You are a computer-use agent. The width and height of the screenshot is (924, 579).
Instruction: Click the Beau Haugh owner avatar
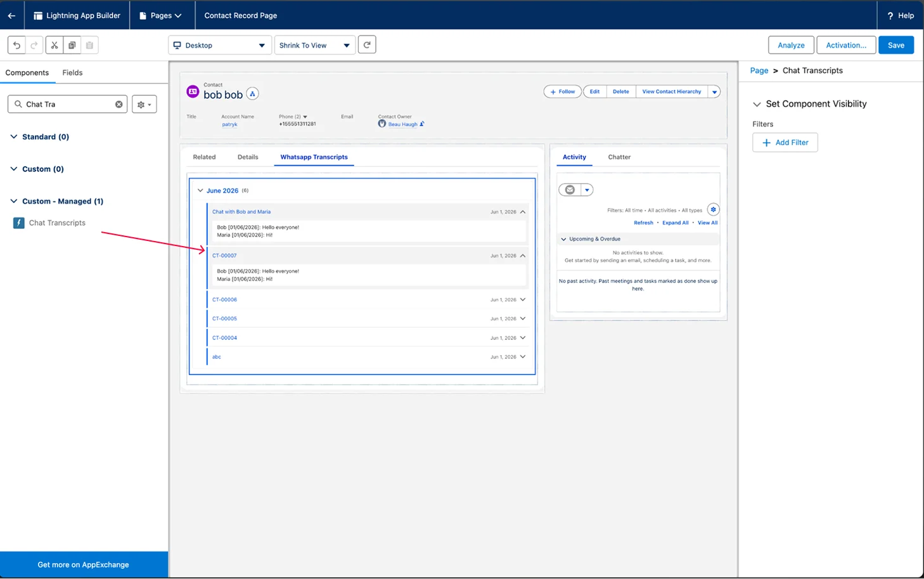point(382,124)
